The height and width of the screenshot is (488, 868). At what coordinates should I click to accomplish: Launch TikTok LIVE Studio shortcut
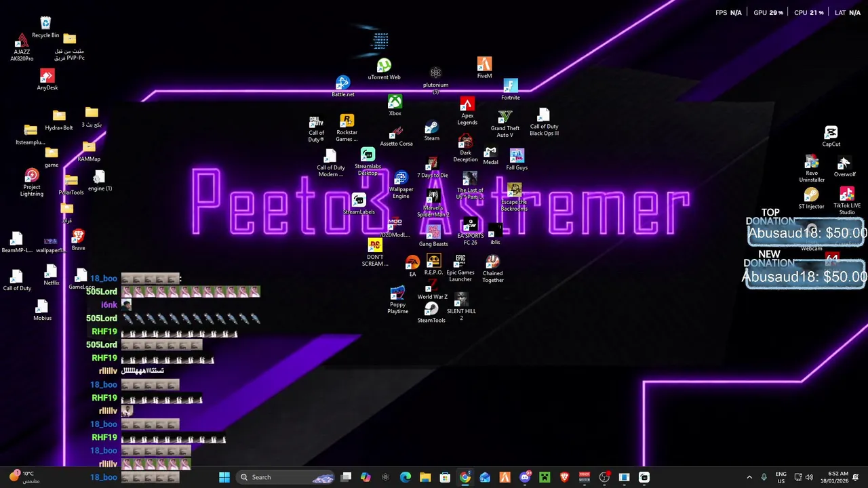pyautogui.click(x=847, y=201)
